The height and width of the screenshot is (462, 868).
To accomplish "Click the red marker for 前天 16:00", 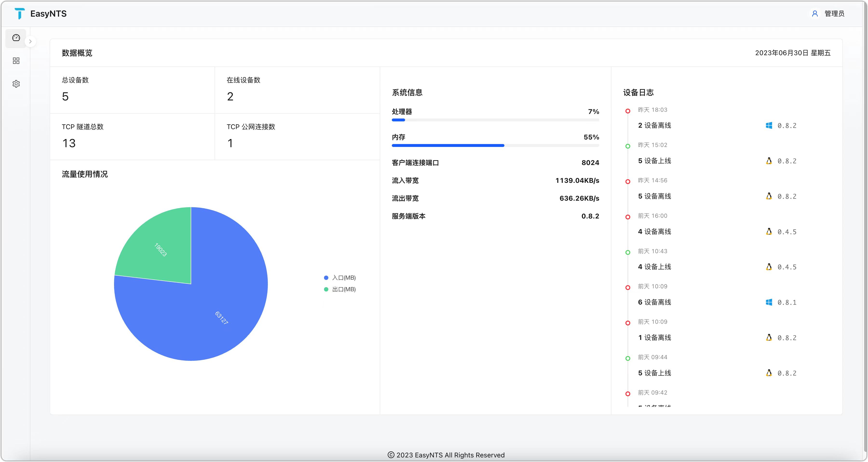I will tap(628, 217).
